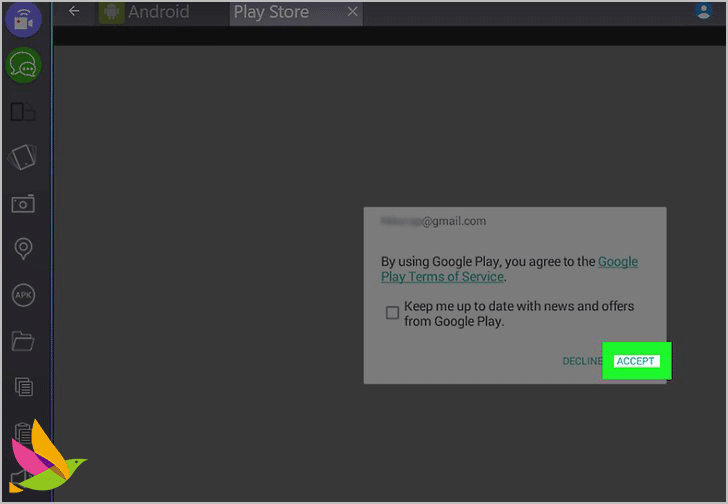Open the green chat bubble icon
Viewport: 728px width, 504px height.
click(23, 65)
